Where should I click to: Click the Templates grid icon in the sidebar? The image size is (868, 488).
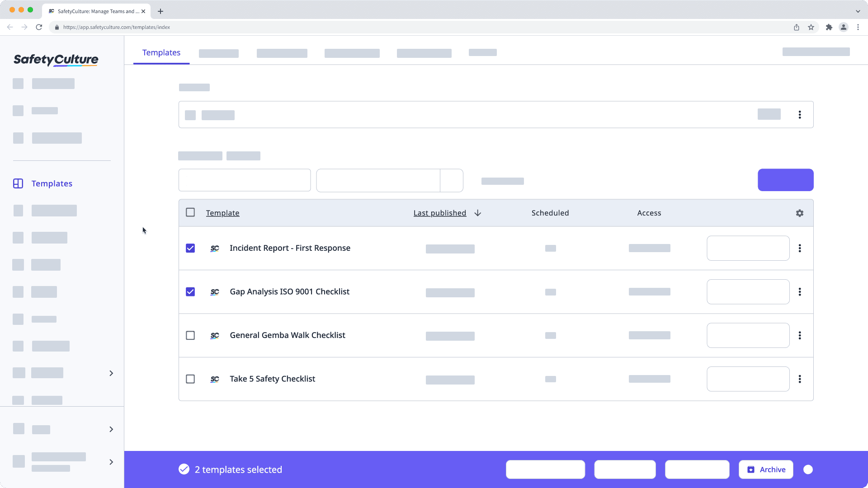coord(18,183)
